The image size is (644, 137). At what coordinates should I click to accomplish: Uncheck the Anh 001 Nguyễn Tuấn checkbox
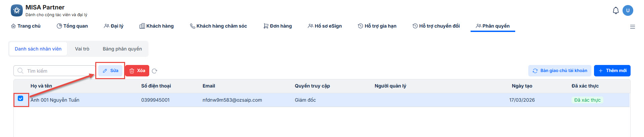pyautogui.click(x=20, y=99)
